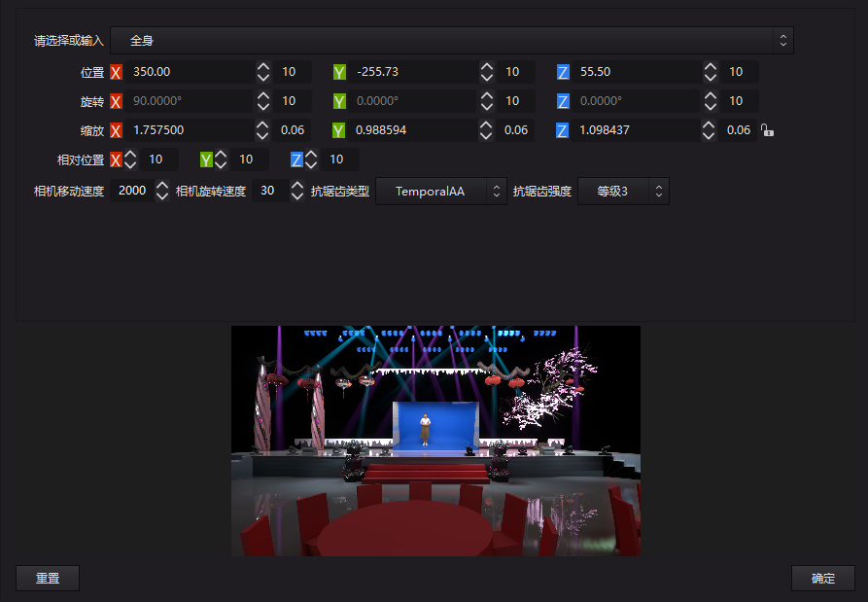Click the 位置 Z stepper arrows
This screenshot has height=602, width=868.
click(711, 72)
